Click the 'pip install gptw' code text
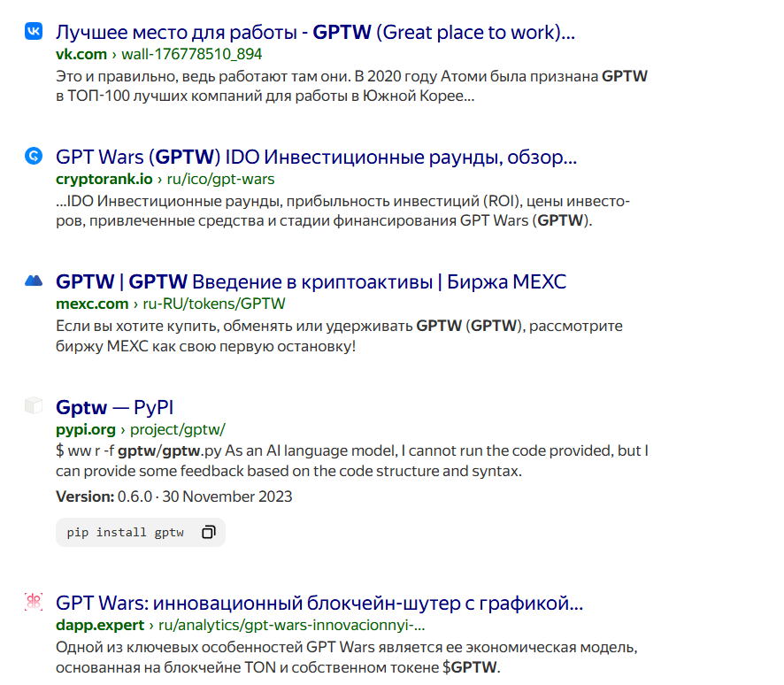784x685 pixels. point(126,533)
